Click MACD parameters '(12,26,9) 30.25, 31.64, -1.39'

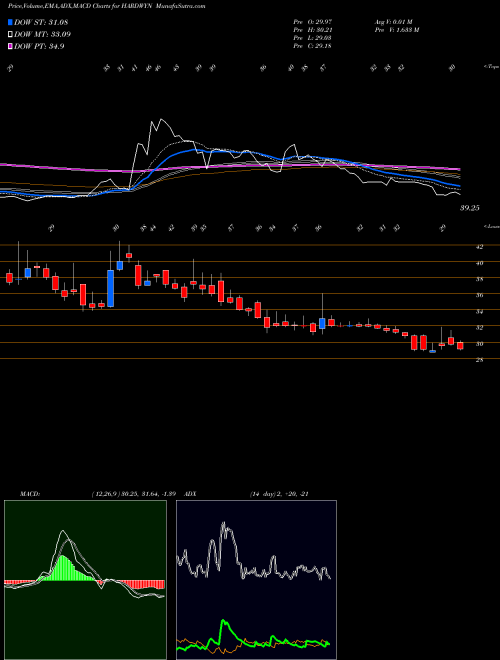coord(136,494)
